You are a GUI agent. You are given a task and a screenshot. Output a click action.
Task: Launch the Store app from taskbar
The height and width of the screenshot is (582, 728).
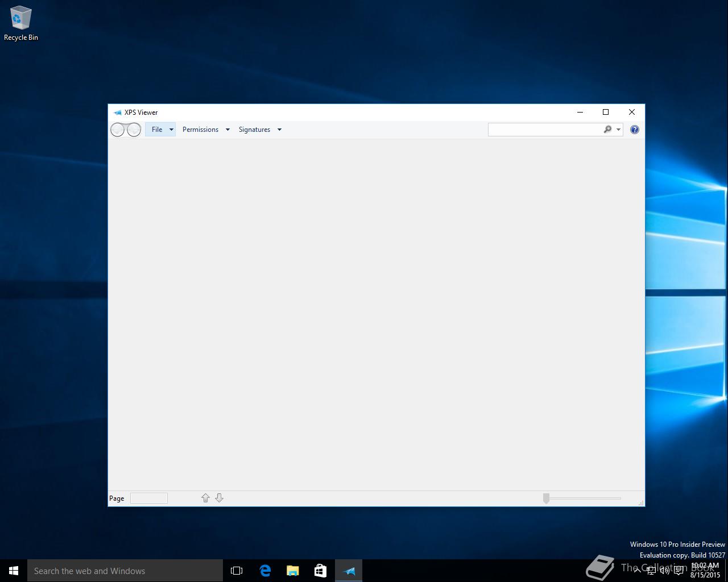320,571
